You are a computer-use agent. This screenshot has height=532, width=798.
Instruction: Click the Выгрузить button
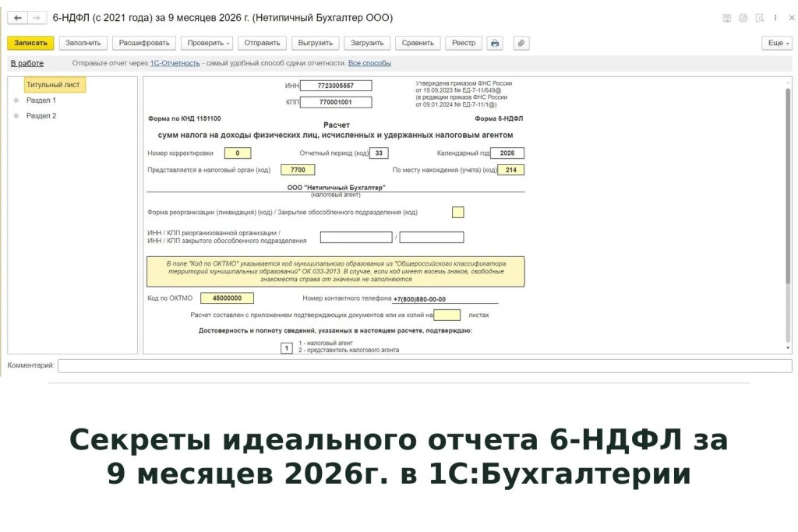[x=316, y=44]
